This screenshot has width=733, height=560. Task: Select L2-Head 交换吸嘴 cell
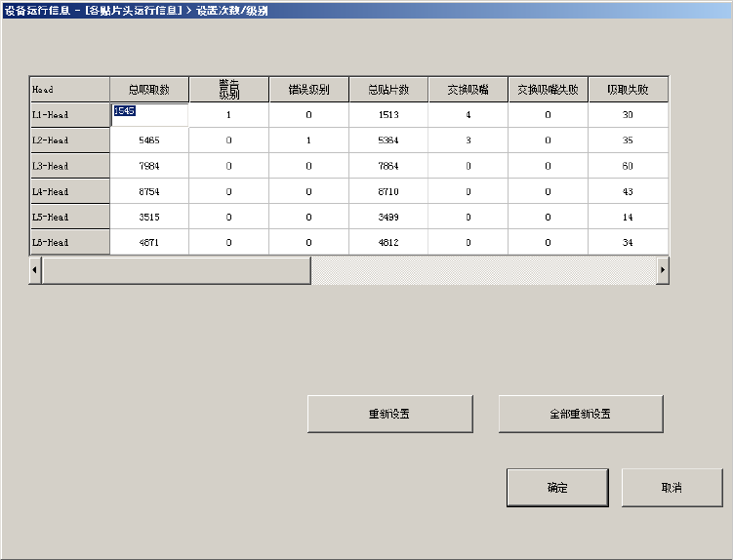click(468, 140)
